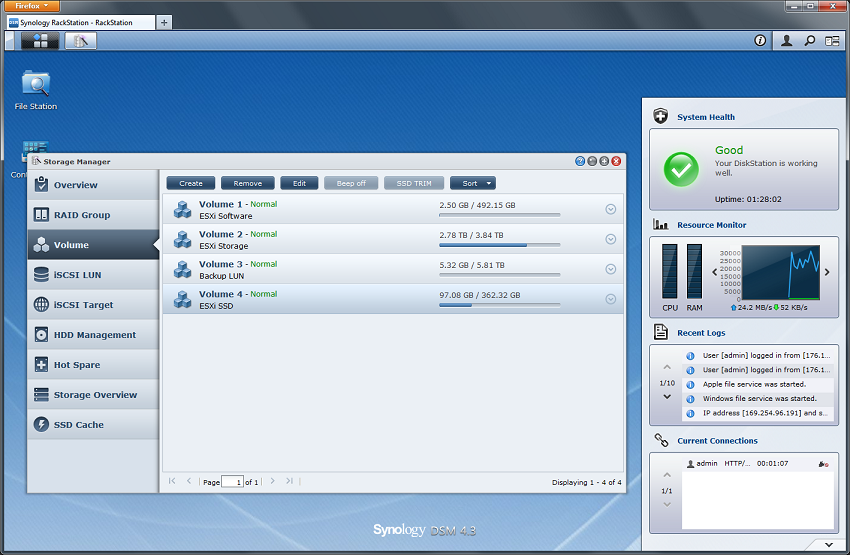The height and width of the screenshot is (555, 850).
Task: Open SSD Cache section
Action: pyautogui.click(x=93, y=424)
